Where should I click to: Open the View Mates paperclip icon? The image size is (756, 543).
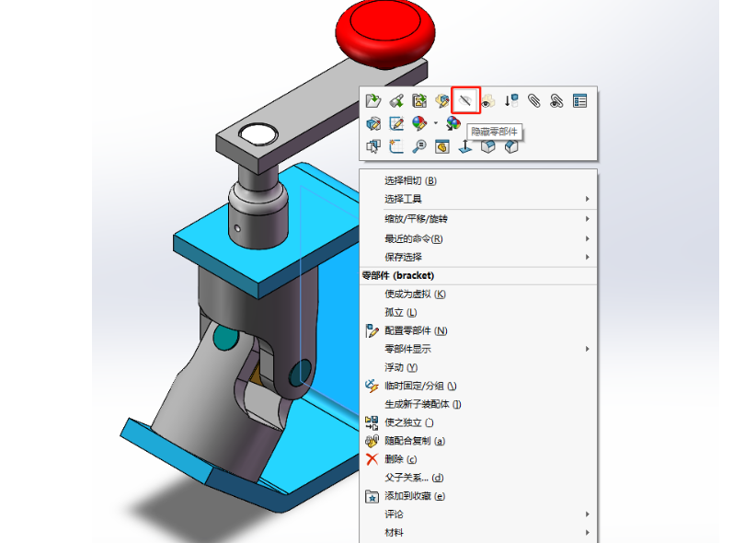(534, 101)
